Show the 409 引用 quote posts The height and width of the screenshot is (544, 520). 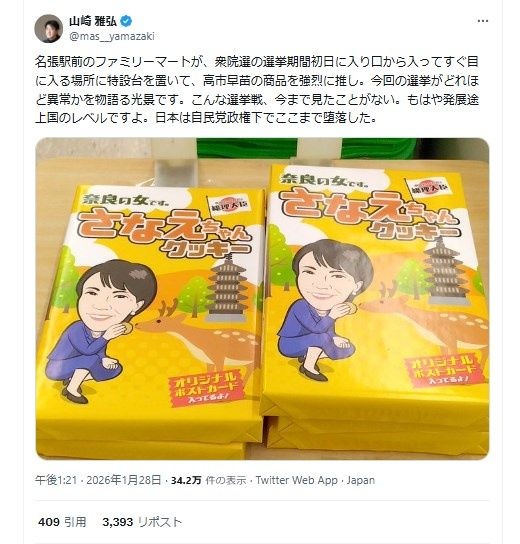click(62, 522)
